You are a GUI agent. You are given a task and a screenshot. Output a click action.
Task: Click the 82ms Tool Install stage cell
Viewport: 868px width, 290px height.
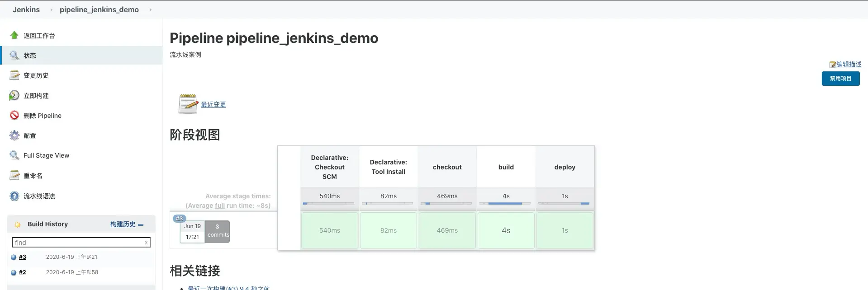(x=389, y=230)
